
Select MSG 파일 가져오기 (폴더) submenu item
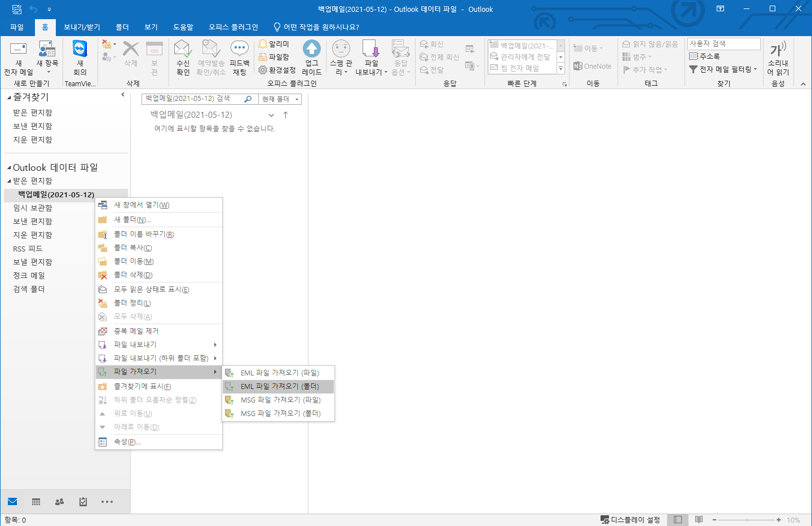279,413
